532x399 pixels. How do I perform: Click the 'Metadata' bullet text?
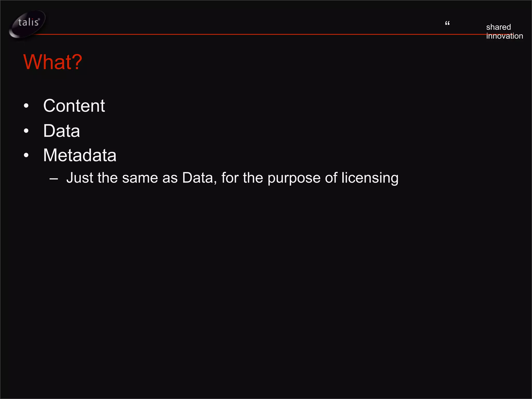[80, 155]
